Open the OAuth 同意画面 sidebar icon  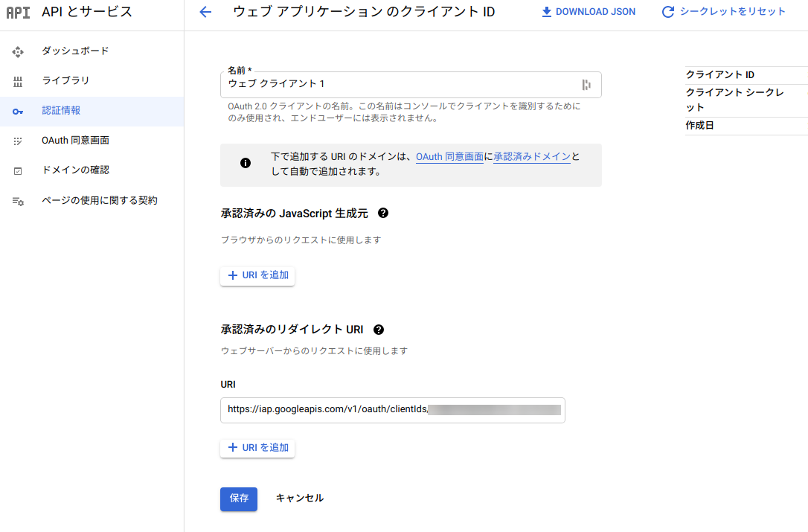[17, 140]
